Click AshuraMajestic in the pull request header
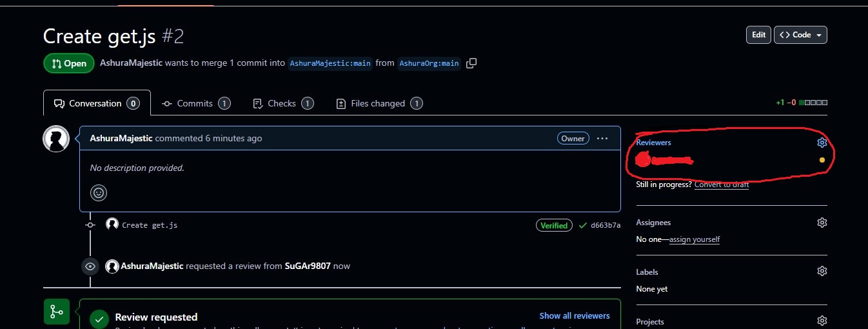 131,63
